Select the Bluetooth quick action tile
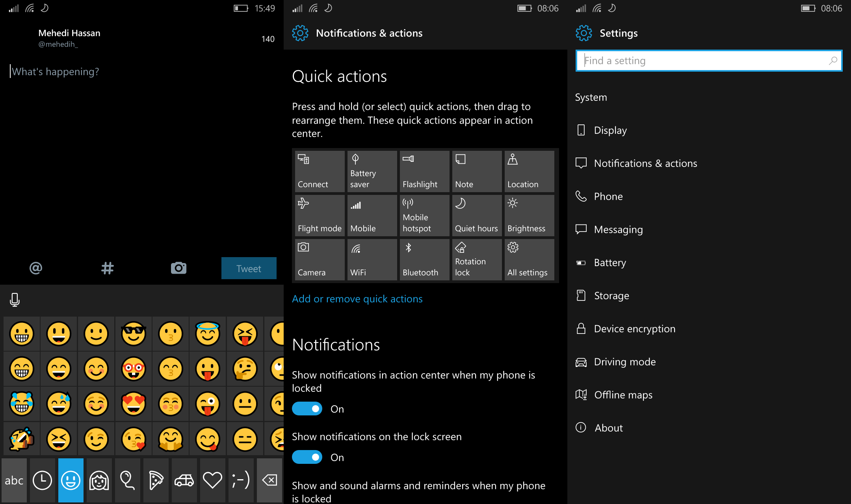 424,259
